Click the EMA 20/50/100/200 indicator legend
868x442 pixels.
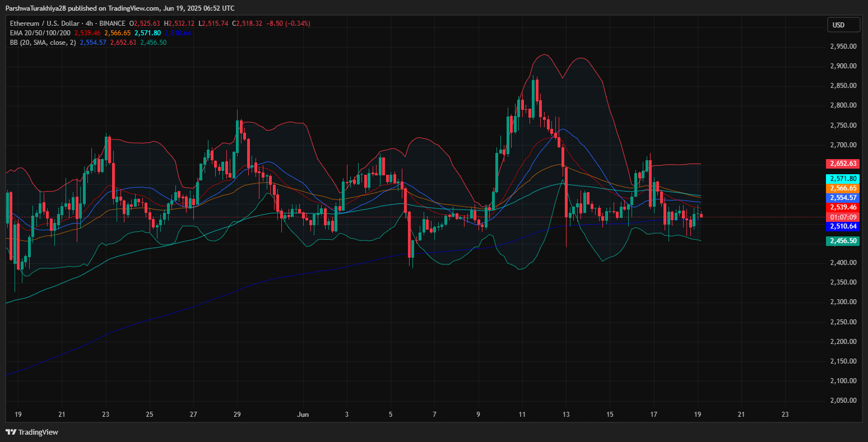tap(40, 33)
